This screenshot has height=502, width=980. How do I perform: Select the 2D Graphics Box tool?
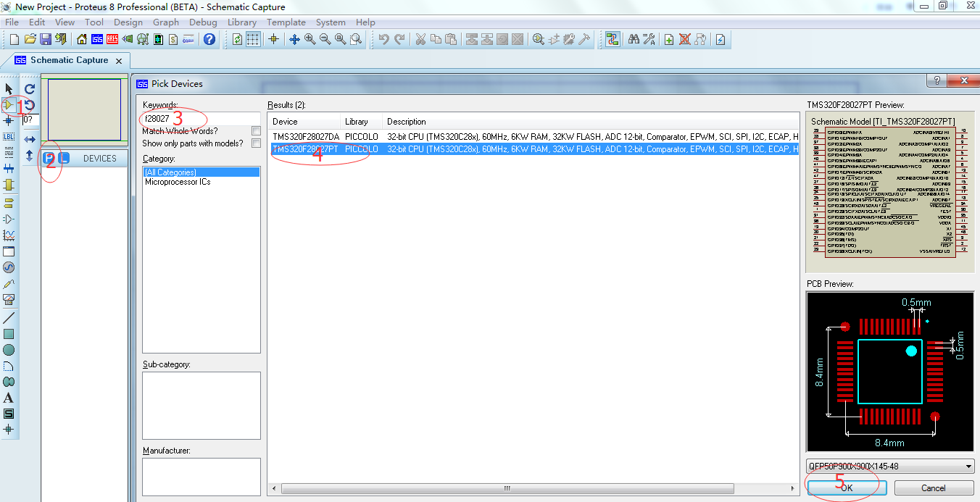click(x=9, y=334)
